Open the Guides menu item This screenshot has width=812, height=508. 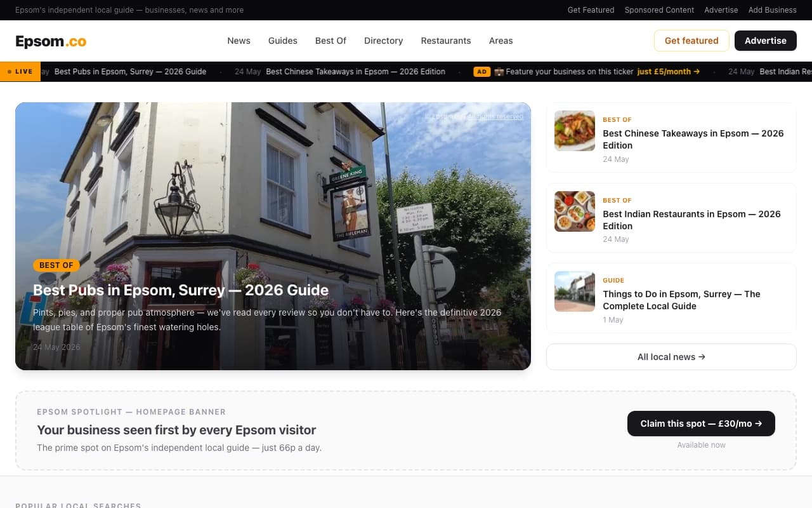click(x=283, y=41)
